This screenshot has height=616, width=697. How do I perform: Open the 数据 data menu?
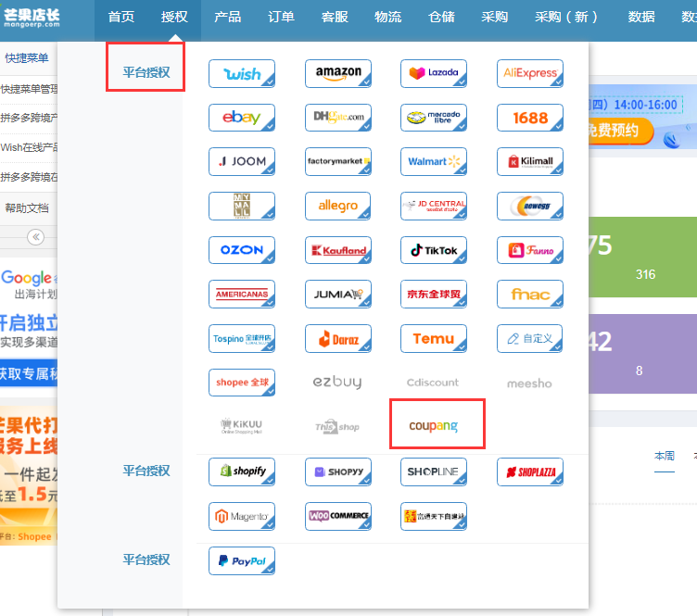[641, 17]
